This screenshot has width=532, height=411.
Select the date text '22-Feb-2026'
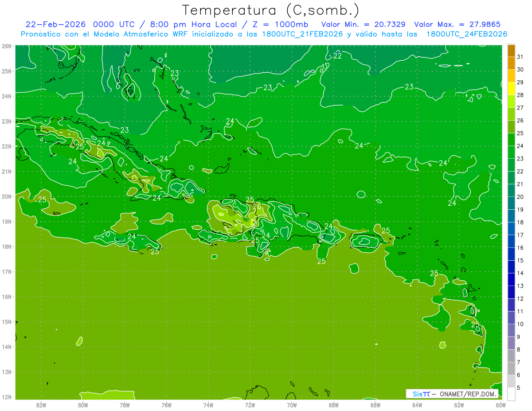pyautogui.click(x=55, y=24)
